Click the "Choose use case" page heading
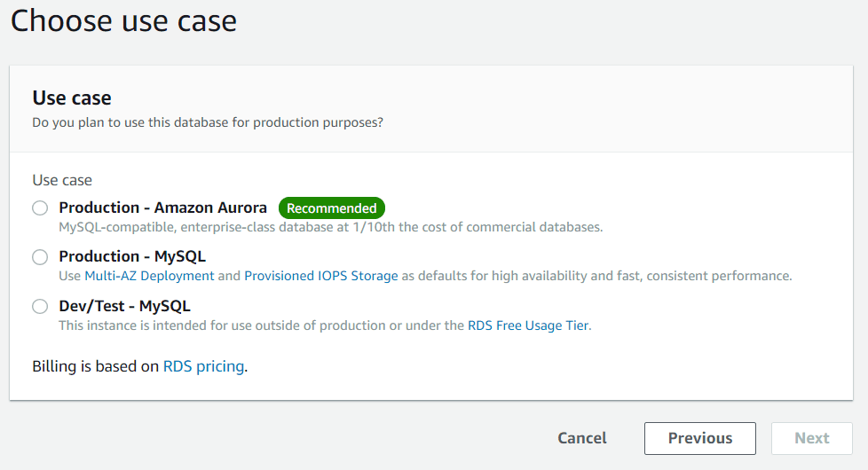This screenshot has width=868, height=470. click(124, 21)
